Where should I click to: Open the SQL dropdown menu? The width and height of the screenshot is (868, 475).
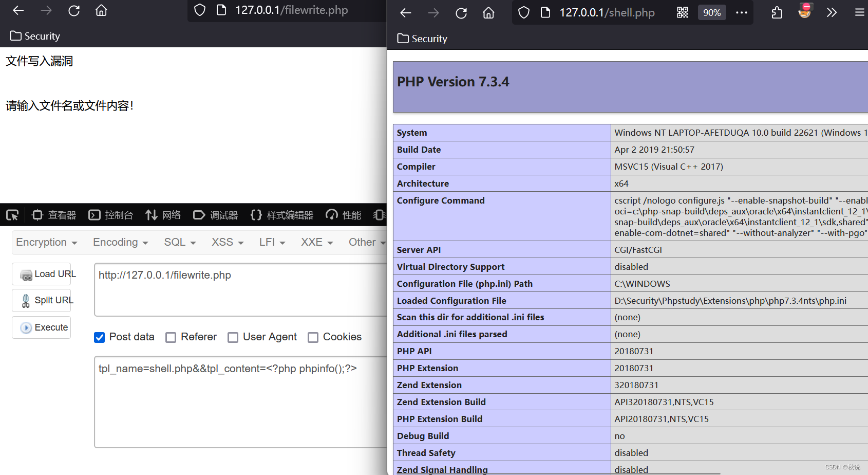coord(180,242)
